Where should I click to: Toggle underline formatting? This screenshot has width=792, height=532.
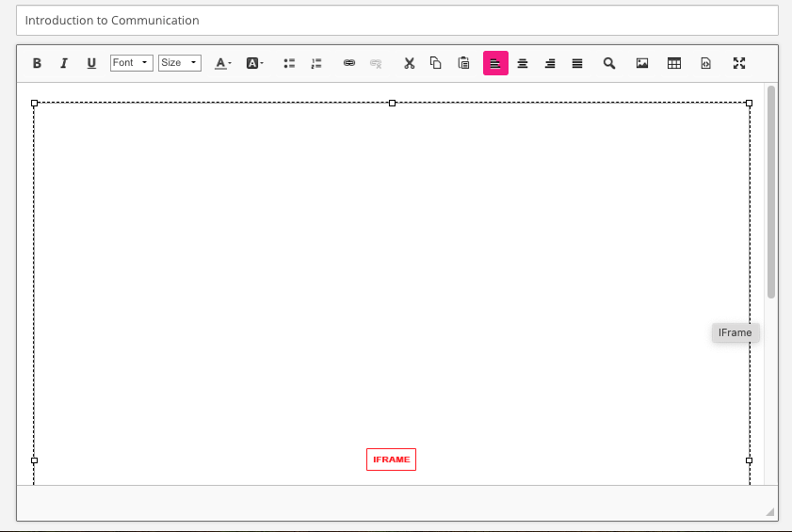click(91, 63)
